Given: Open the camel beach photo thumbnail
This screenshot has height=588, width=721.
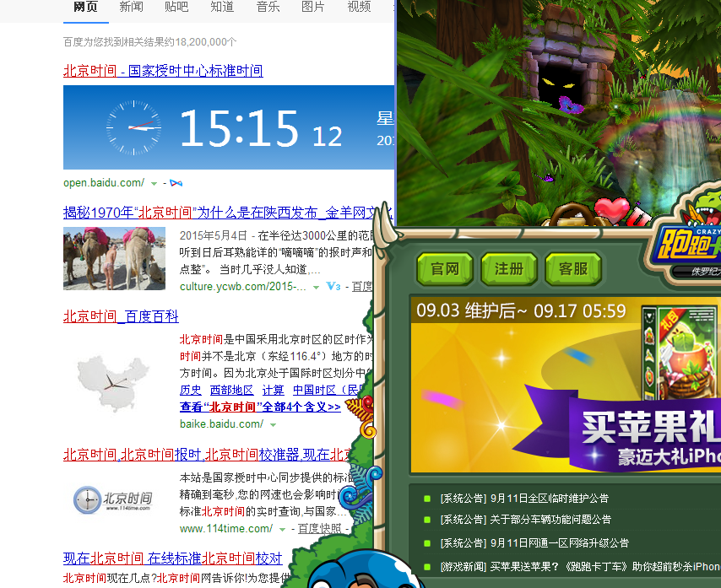Looking at the screenshot, I should 114,258.
